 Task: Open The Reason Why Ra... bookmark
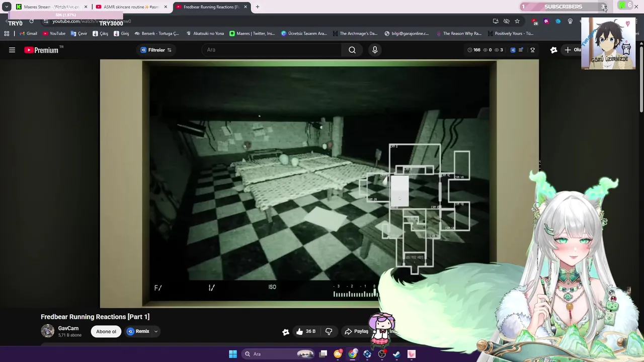pos(459,34)
